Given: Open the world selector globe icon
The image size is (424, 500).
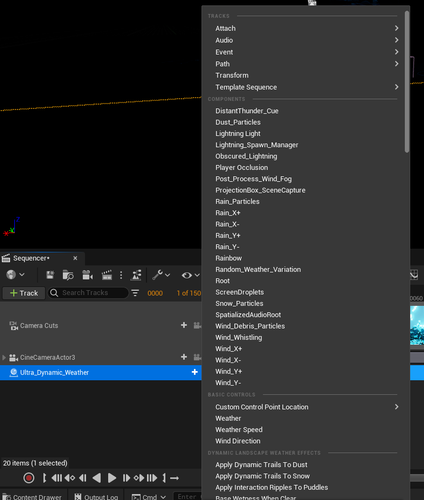Looking at the screenshot, I should (x=11, y=275).
